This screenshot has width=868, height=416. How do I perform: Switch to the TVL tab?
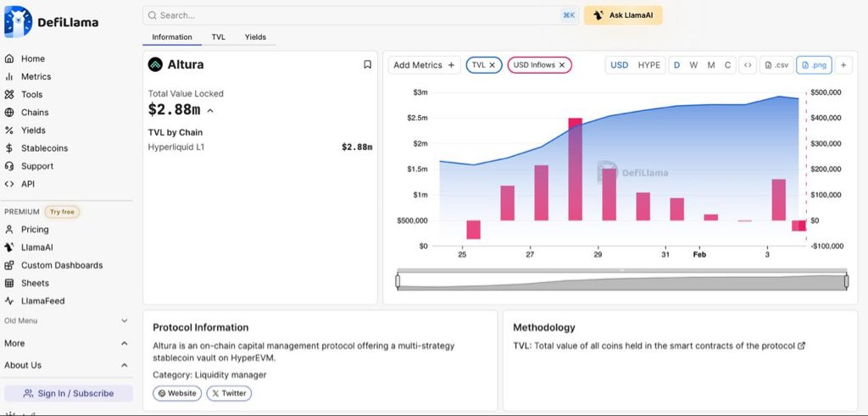[x=218, y=37]
